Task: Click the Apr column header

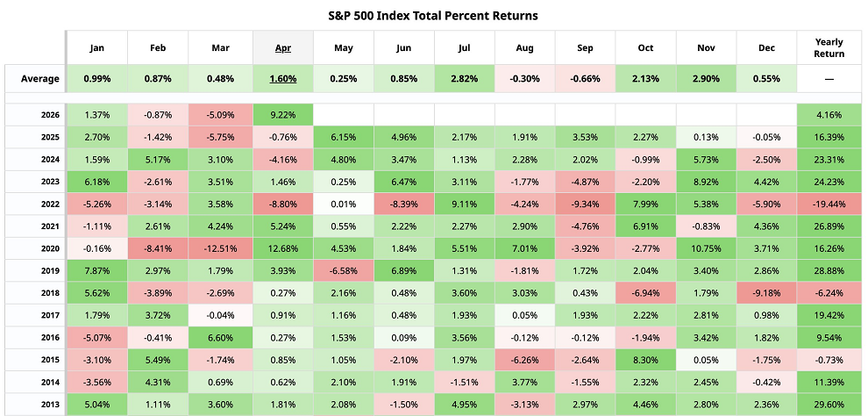Action: pyautogui.click(x=282, y=47)
